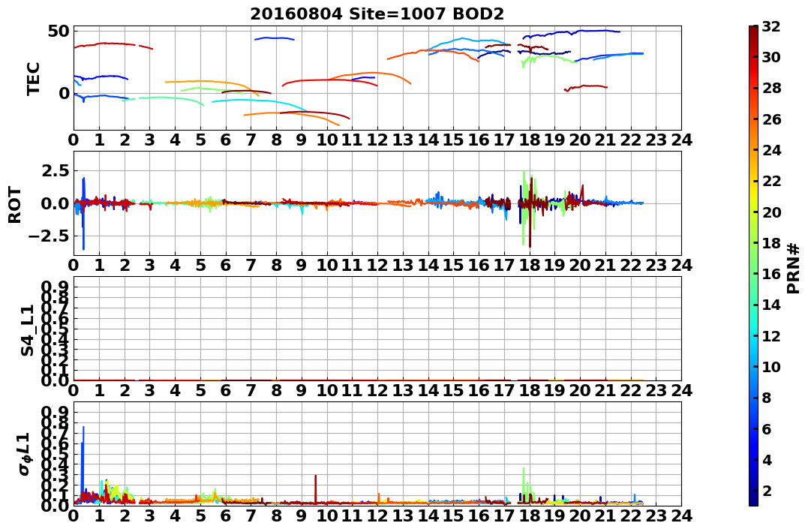Click the dark blue bottom of the PRN colorbar
The image size is (808, 532).
coord(753,500)
